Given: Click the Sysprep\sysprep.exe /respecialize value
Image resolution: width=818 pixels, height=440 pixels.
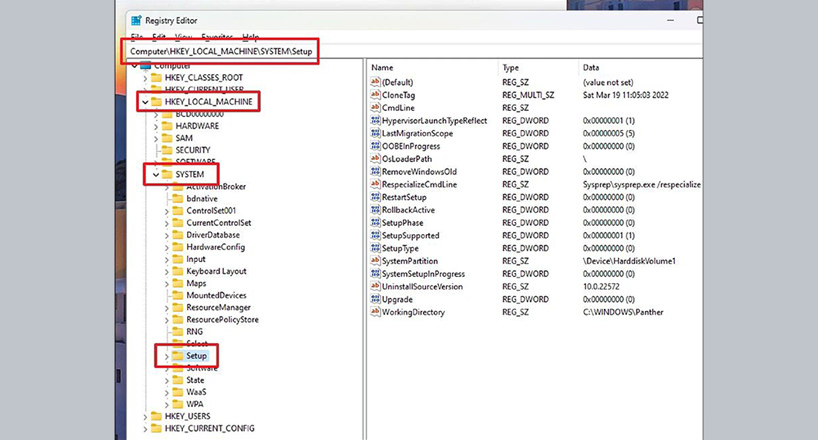Looking at the screenshot, I should 642,184.
